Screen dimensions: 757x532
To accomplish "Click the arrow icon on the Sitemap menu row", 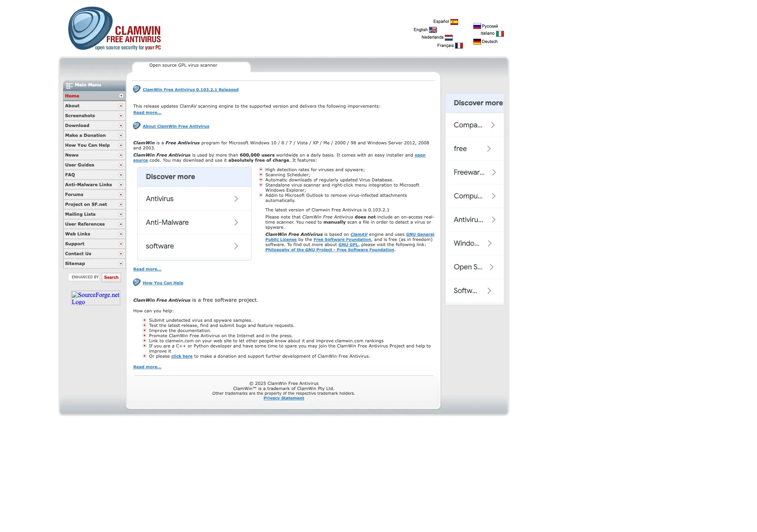I will point(121,263).
